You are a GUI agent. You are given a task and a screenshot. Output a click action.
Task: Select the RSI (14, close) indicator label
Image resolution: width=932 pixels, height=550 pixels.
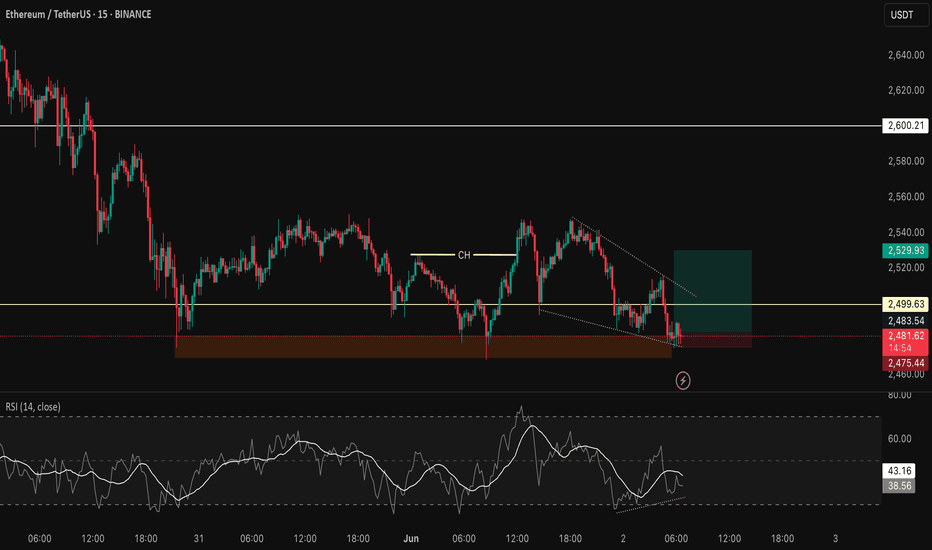(33, 407)
